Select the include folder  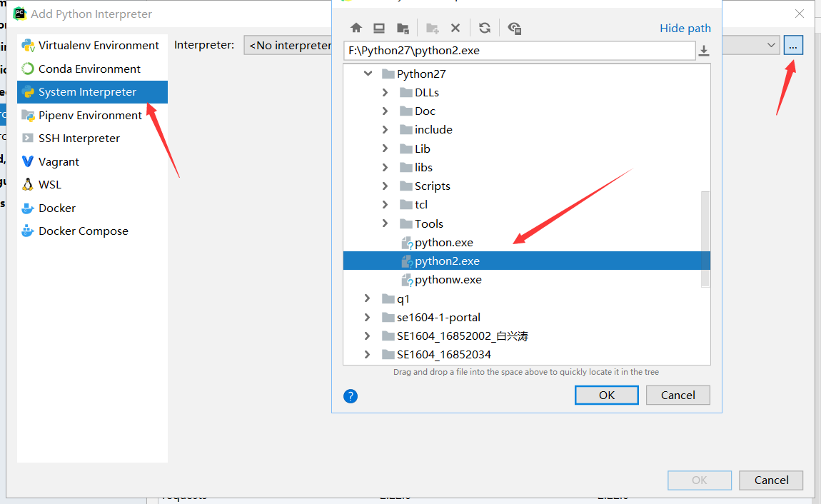coord(425,130)
